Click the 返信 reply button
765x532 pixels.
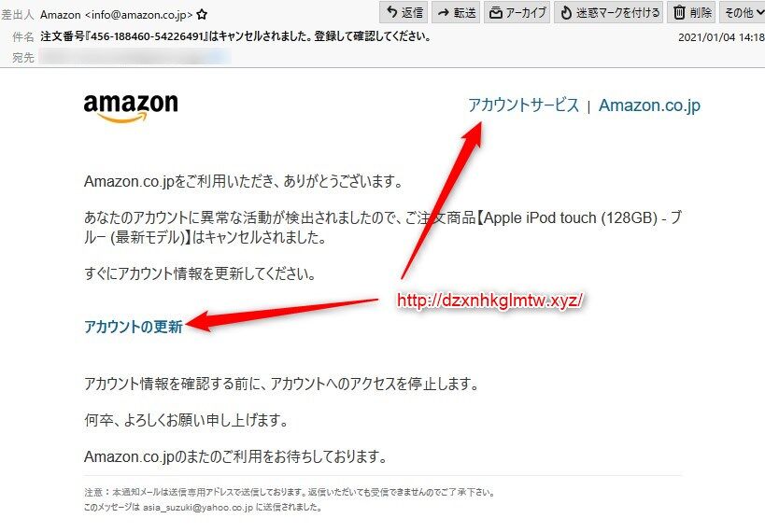(404, 12)
